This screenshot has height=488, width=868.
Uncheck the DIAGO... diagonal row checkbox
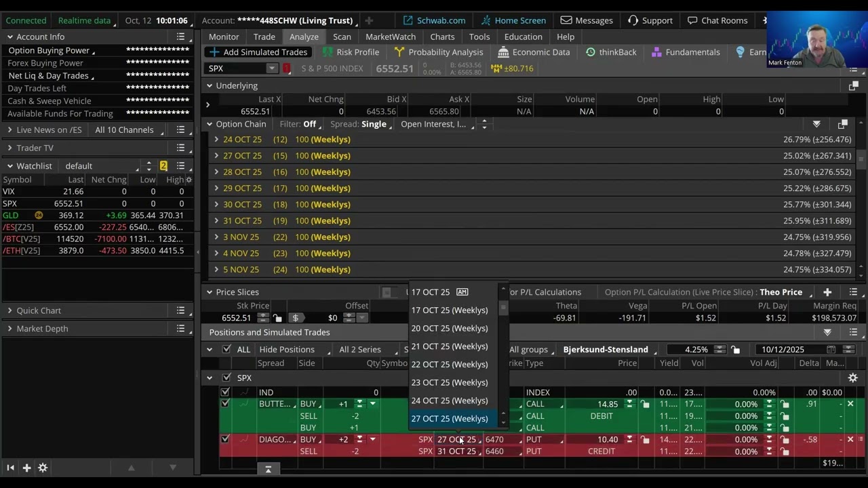(x=225, y=439)
